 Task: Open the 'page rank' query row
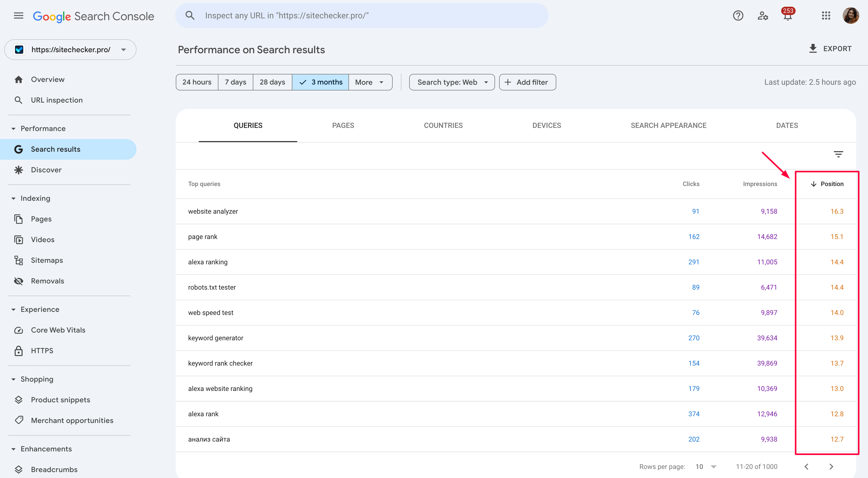tap(515, 236)
